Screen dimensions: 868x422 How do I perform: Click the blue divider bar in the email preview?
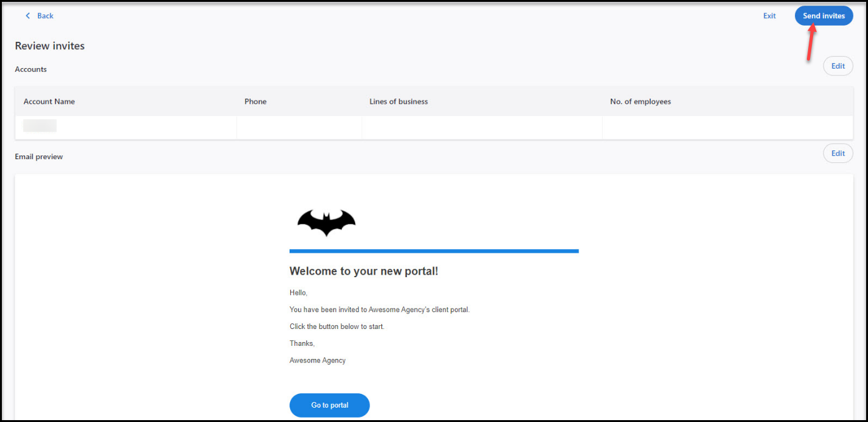pos(434,250)
